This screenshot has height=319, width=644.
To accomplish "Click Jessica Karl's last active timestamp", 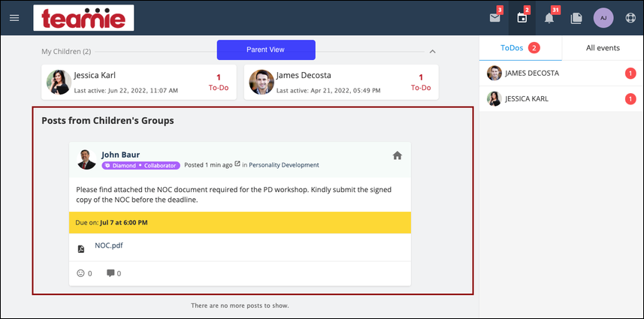I will [x=126, y=91].
